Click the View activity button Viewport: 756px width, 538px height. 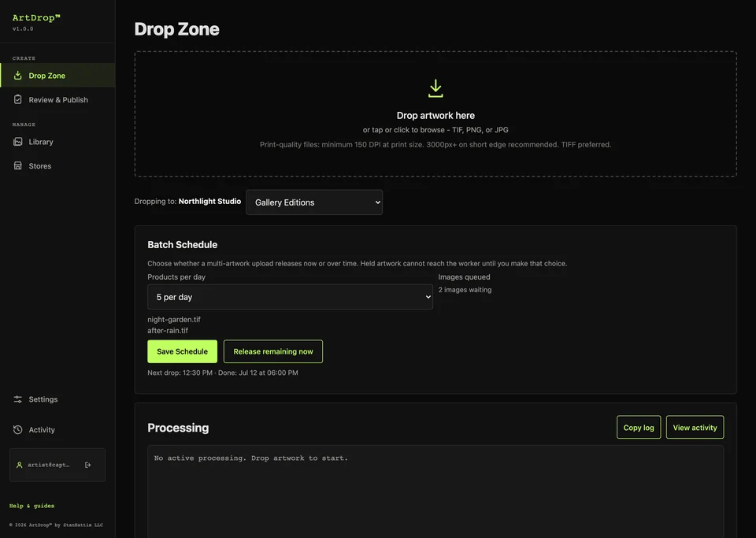coord(695,427)
